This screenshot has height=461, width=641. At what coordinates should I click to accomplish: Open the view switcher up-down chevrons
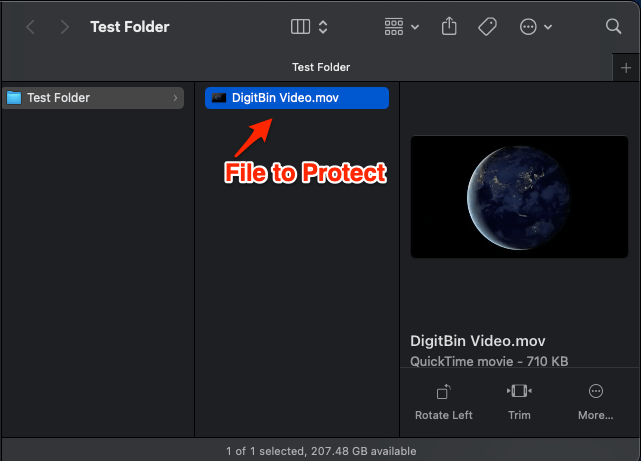[323, 27]
